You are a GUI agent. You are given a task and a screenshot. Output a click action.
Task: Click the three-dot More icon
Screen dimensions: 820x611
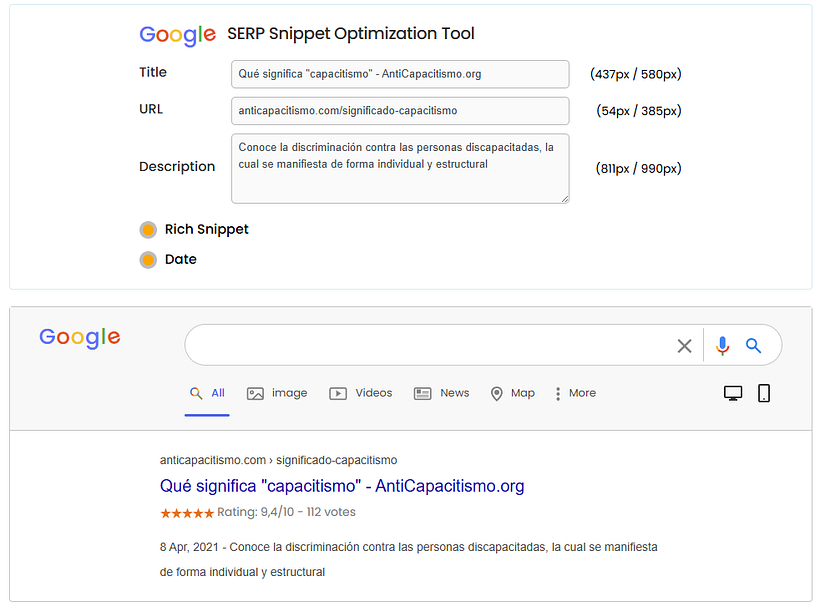pos(558,394)
